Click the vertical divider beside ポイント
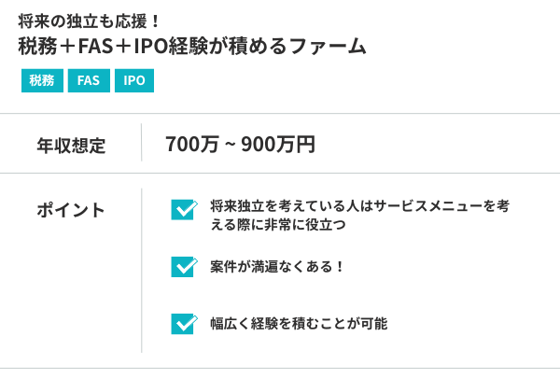 [x=142, y=271]
